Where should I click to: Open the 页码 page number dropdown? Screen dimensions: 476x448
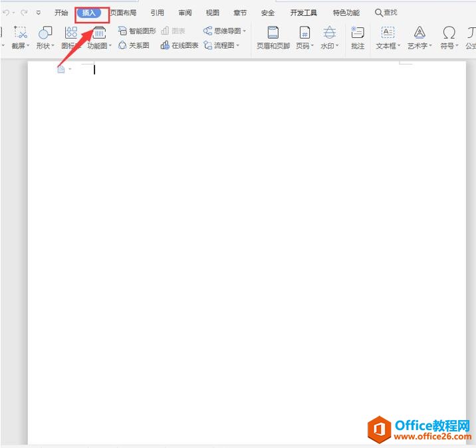click(x=304, y=45)
